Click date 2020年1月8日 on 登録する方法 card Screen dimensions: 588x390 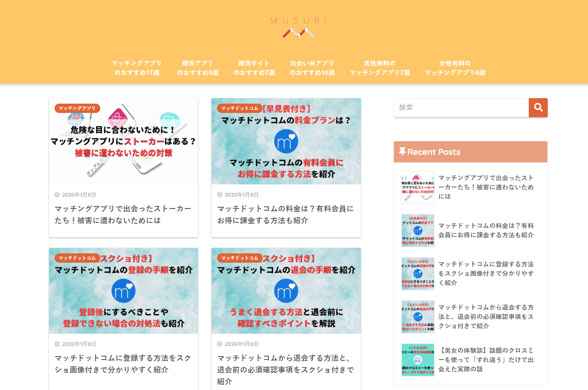(79, 344)
